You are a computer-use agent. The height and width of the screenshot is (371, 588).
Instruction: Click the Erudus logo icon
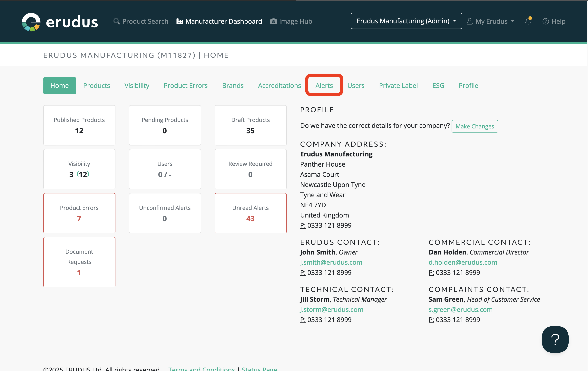(31, 22)
